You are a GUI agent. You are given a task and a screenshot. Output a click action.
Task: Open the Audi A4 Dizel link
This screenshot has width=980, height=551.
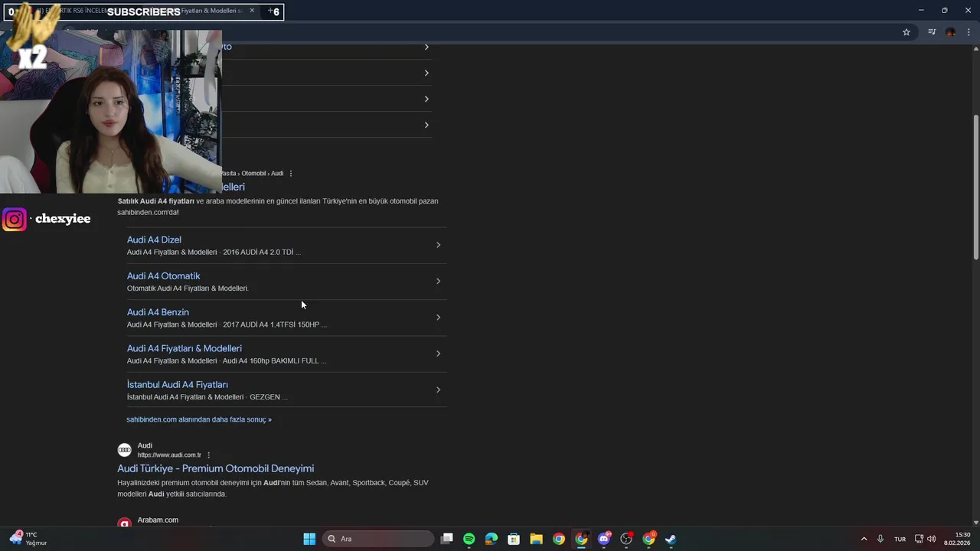coord(154,240)
